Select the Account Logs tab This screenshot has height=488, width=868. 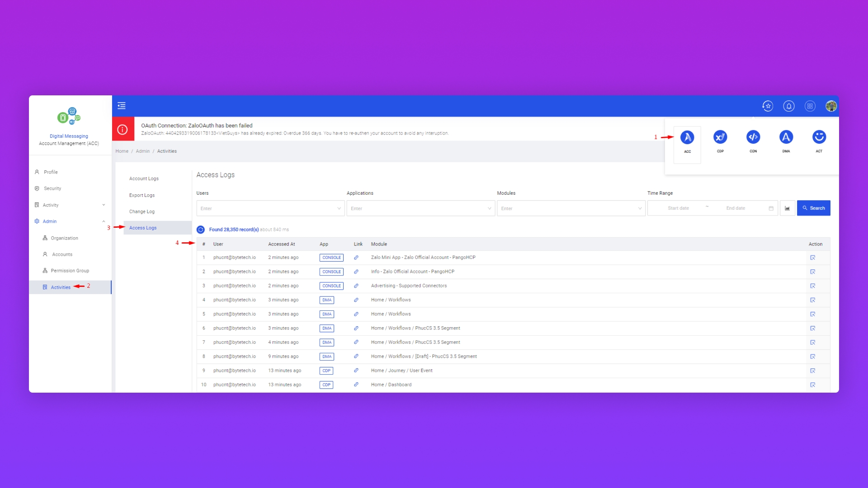point(144,179)
